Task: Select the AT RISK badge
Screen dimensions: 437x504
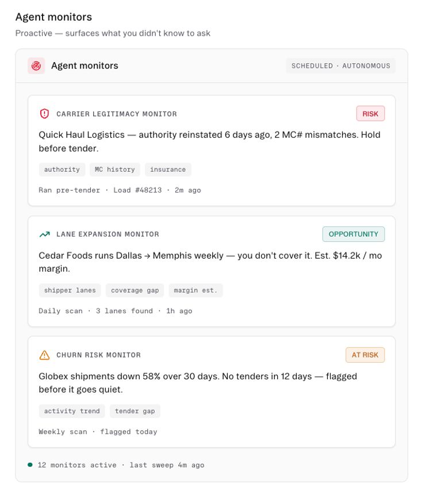Action: coord(365,355)
